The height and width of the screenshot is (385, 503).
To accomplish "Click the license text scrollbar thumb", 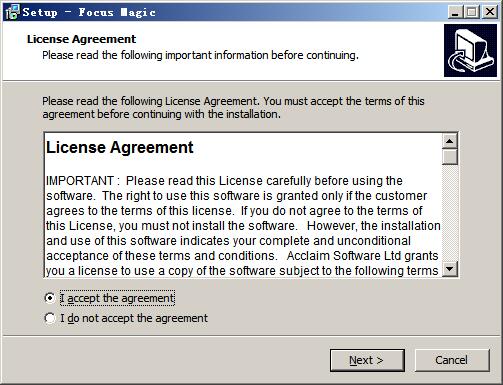I will tap(450, 157).
